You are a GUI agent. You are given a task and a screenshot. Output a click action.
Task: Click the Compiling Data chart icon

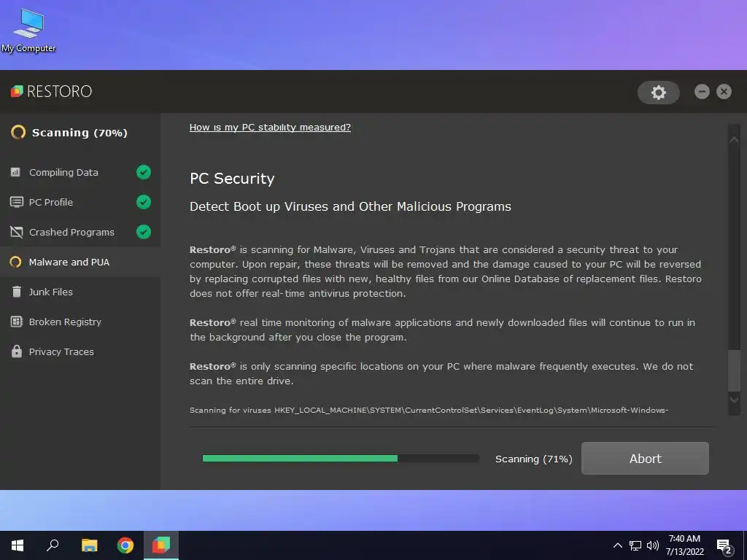(x=16, y=172)
